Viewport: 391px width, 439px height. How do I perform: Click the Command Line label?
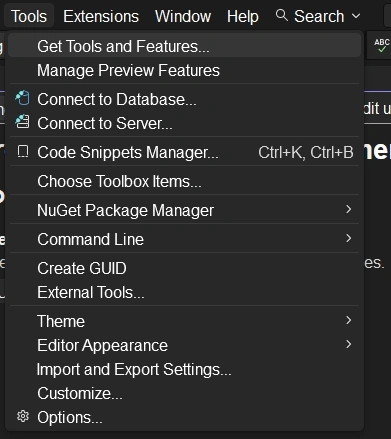(90, 239)
